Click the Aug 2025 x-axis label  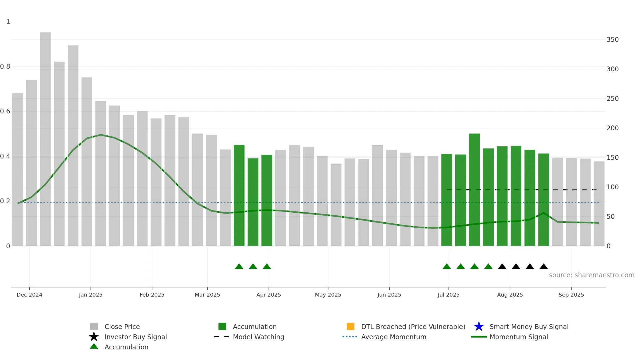point(510,295)
